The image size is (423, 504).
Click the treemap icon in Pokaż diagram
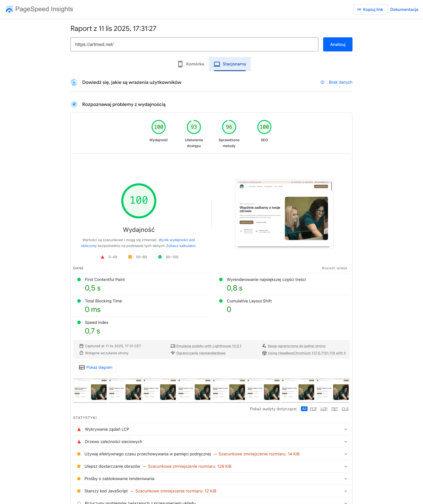(x=82, y=367)
